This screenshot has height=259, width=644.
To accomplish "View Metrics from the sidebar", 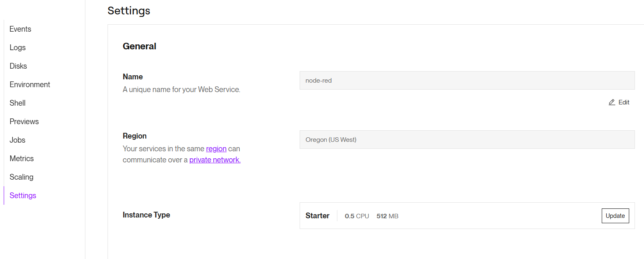I will [22, 159].
